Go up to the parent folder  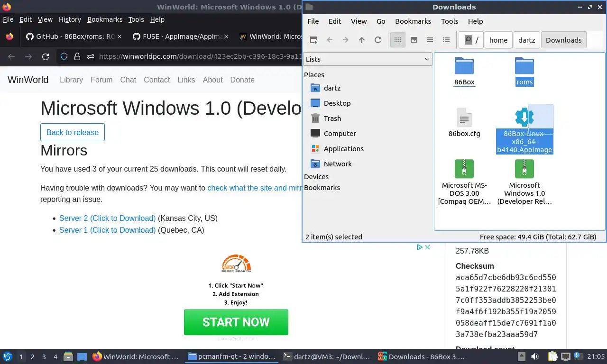tap(362, 40)
